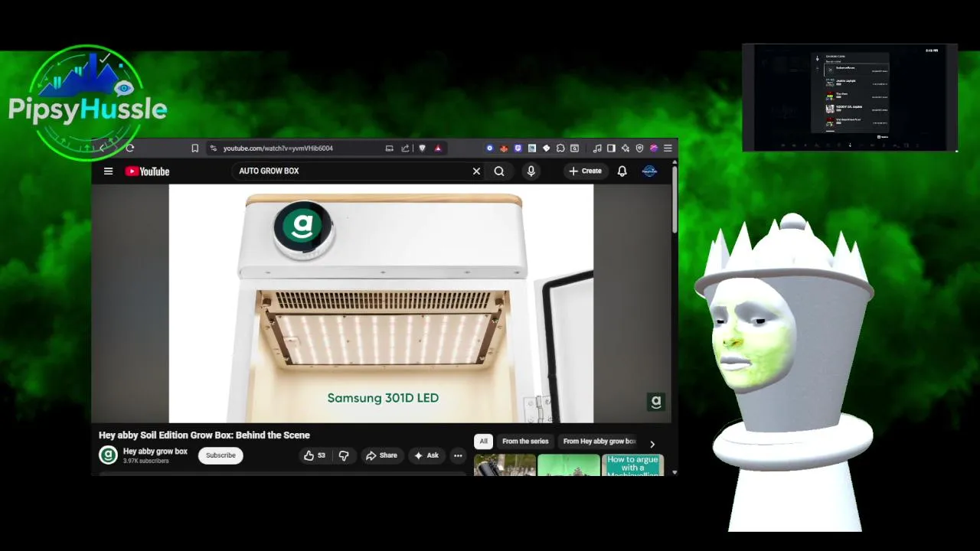
Task: Bookmark this page using the bookmark icon
Action: point(194,148)
